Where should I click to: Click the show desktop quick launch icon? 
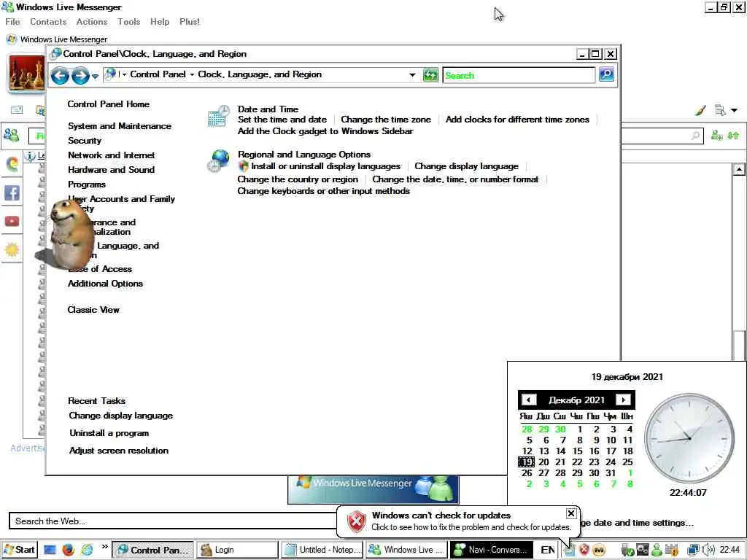50,550
